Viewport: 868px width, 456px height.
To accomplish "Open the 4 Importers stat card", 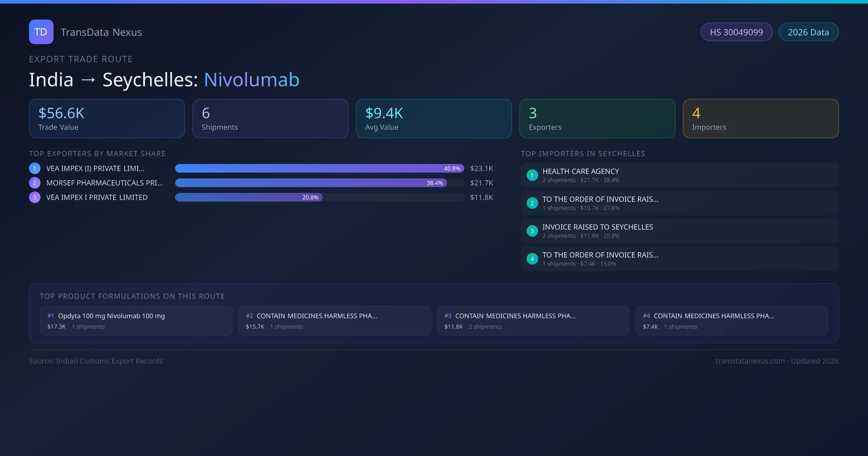I will [761, 119].
